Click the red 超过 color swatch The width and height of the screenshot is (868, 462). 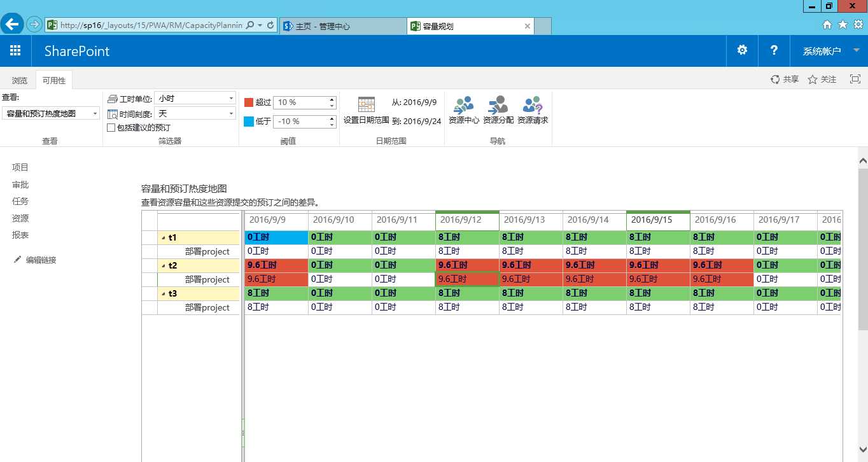click(249, 102)
